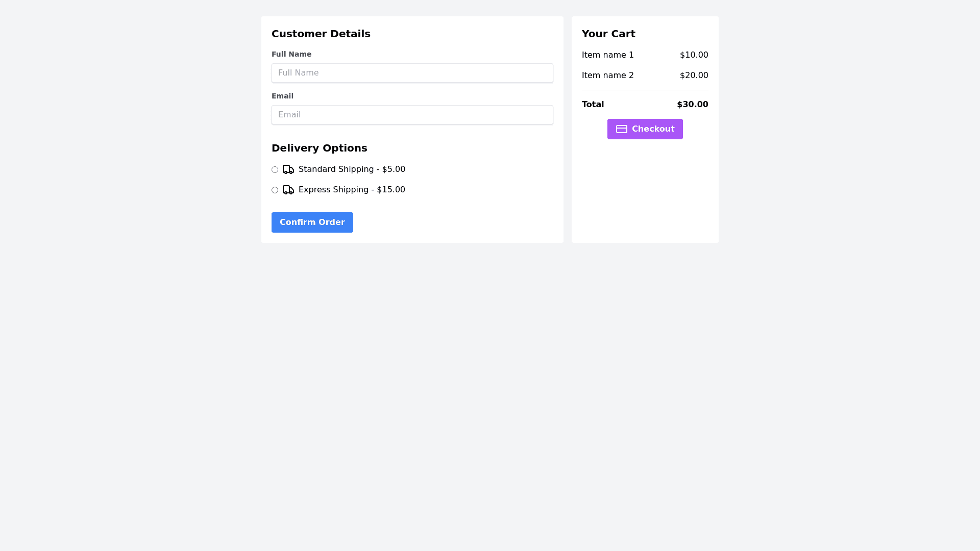Focus the Full Name input field
This screenshot has width=980, height=551.
tap(412, 73)
